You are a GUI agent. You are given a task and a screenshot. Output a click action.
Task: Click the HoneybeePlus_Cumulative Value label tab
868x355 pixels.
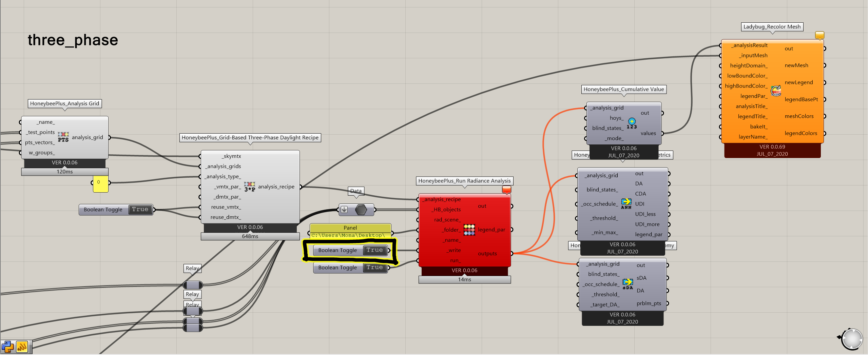click(623, 89)
